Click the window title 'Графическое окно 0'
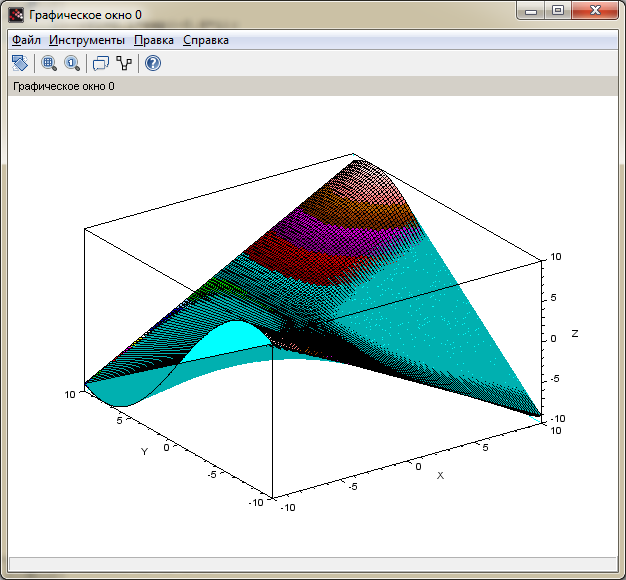Viewport: 626px width, 580px height. coord(85,15)
